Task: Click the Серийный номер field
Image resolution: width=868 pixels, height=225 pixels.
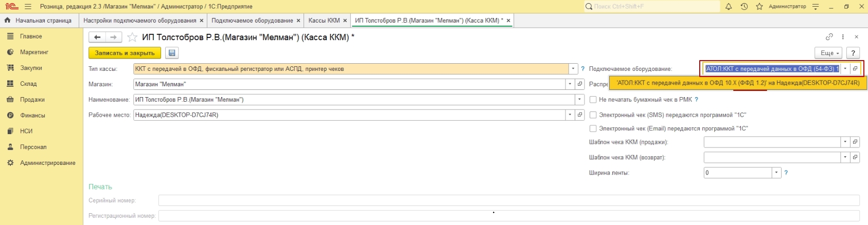Action: 509,200
